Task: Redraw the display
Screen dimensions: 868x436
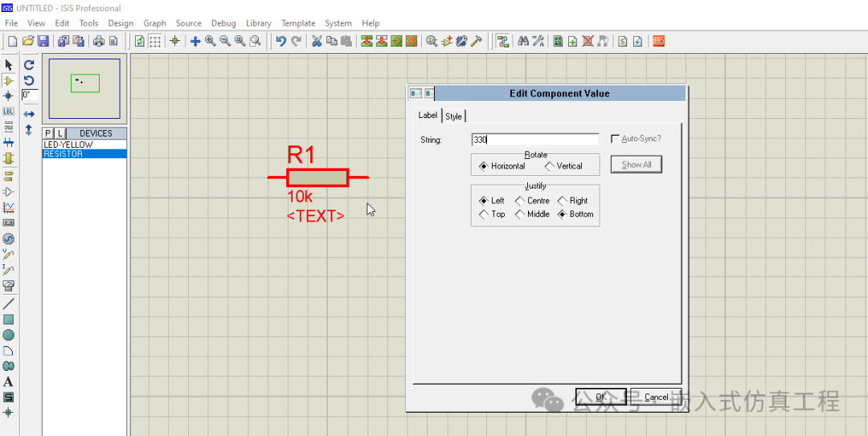Action: [140, 41]
